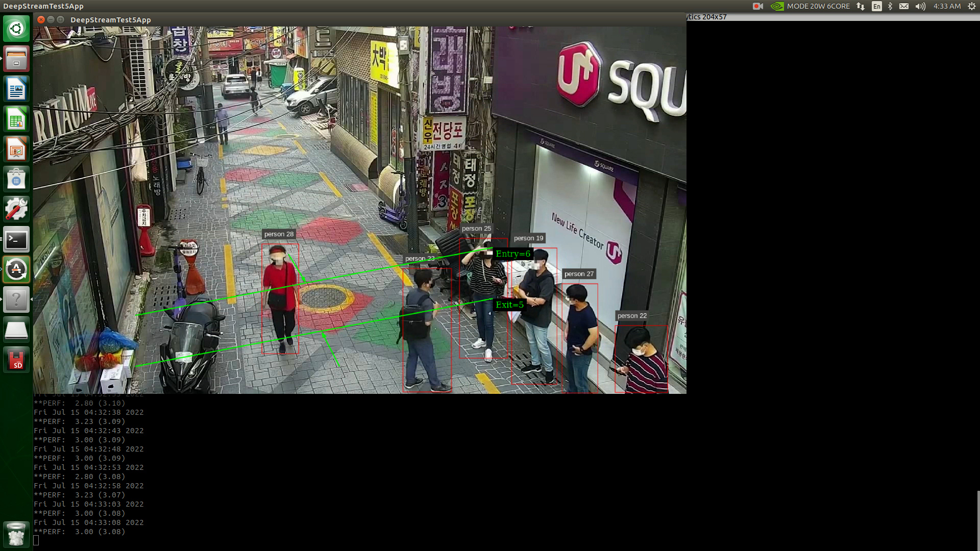Viewport: 980px width, 551px height.
Task: Open the Terminal from the launcher
Action: click(16, 239)
